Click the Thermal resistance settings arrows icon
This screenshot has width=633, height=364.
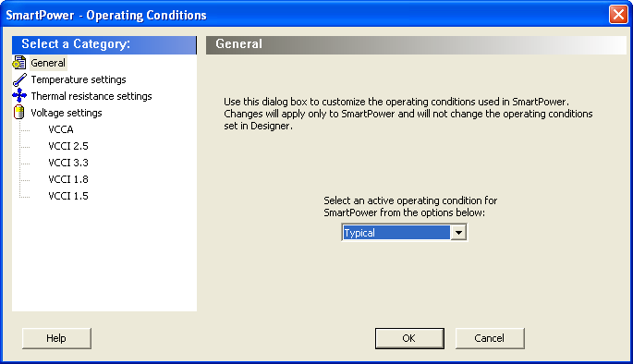coord(19,96)
